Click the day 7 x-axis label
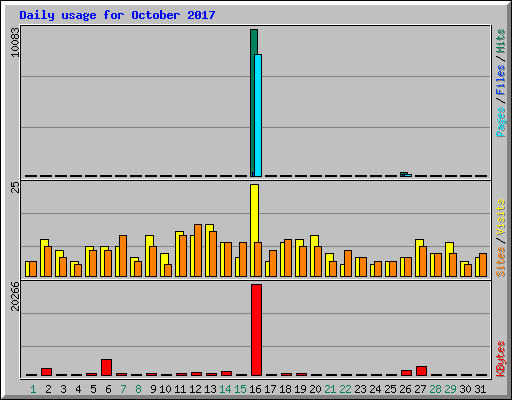Image resolution: width=512 pixels, height=400 pixels. pos(123,389)
